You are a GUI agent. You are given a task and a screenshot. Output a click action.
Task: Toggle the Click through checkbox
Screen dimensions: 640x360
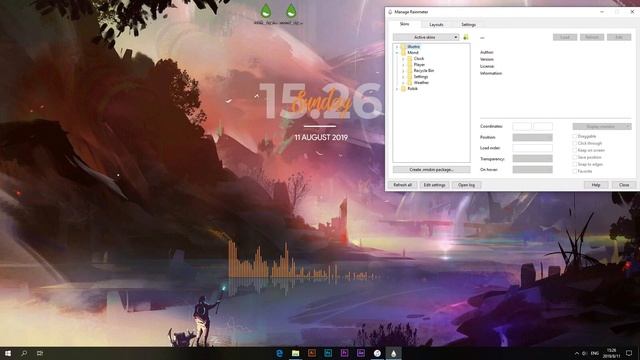pyautogui.click(x=575, y=143)
